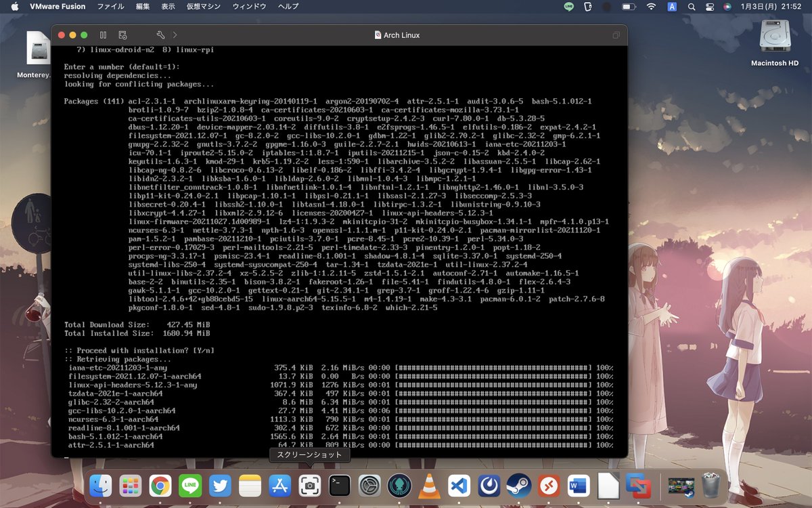Click the bash-5.1.012-1-aarch64 download row
812x508 pixels.
(x=340, y=436)
